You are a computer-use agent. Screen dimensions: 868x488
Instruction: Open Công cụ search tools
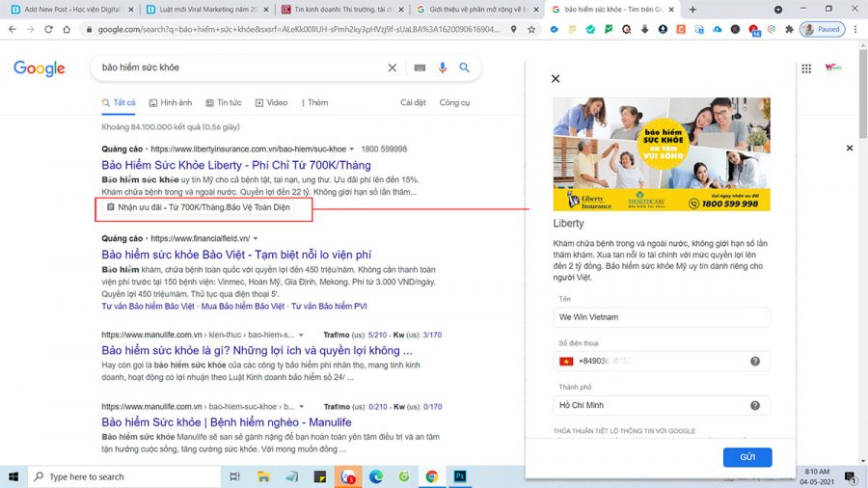click(x=454, y=102)
